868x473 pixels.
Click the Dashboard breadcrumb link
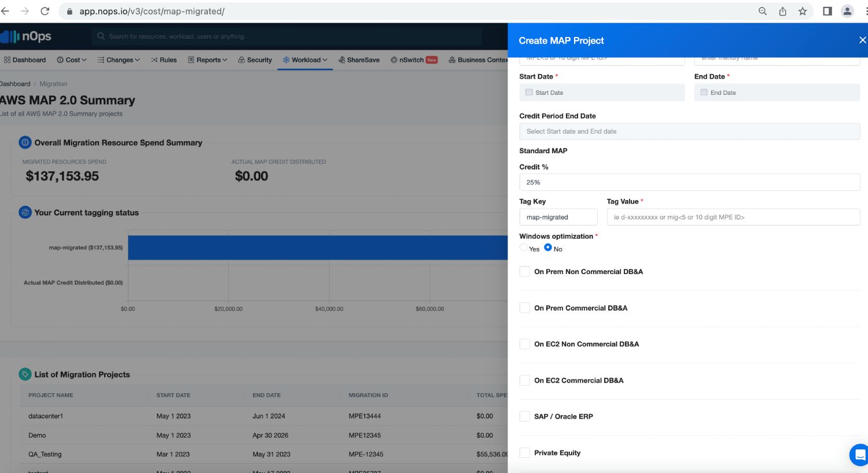15,84
